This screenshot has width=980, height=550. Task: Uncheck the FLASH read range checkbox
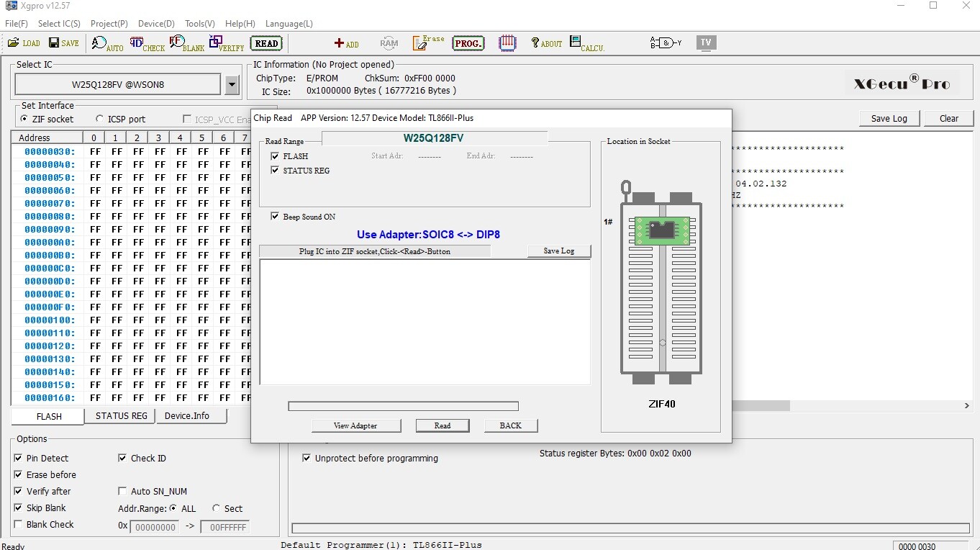click(x=275, y=156)
